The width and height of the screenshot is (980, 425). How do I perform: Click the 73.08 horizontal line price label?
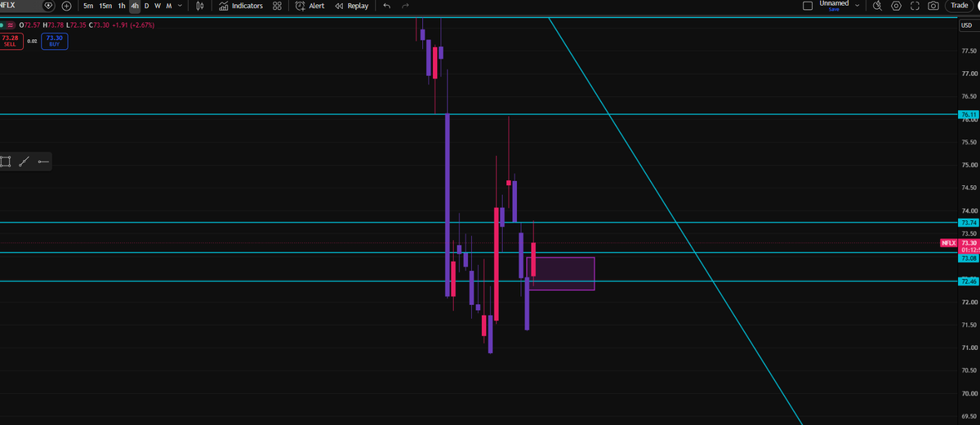tap(968, 258)
